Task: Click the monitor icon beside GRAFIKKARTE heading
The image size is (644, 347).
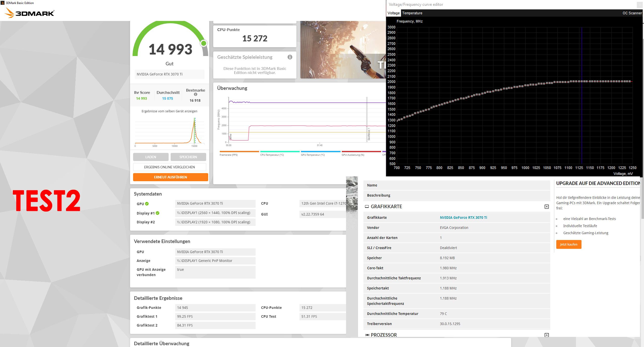Action: [367, 207]
